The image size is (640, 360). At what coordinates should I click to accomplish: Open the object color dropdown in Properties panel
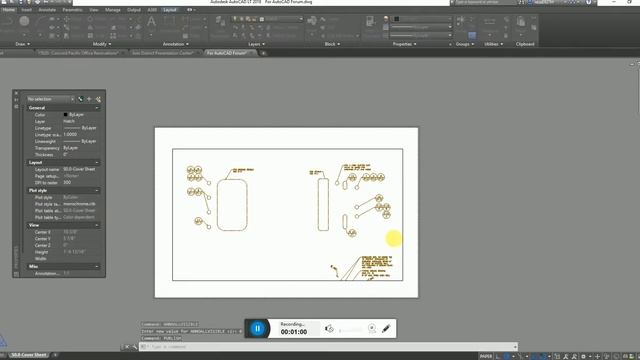[422, 19]
